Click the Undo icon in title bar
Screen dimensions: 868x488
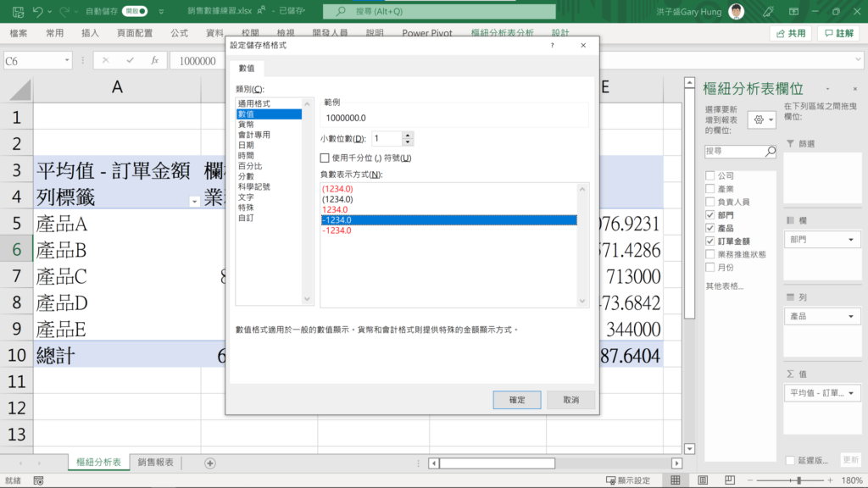(37, 11)
